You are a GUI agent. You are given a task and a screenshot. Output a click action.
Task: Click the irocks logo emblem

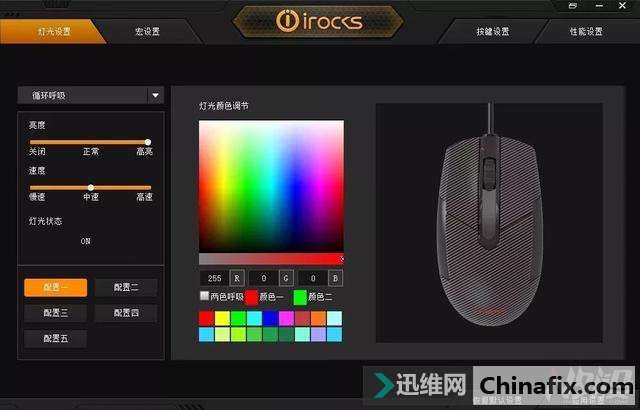click(319, 21)
